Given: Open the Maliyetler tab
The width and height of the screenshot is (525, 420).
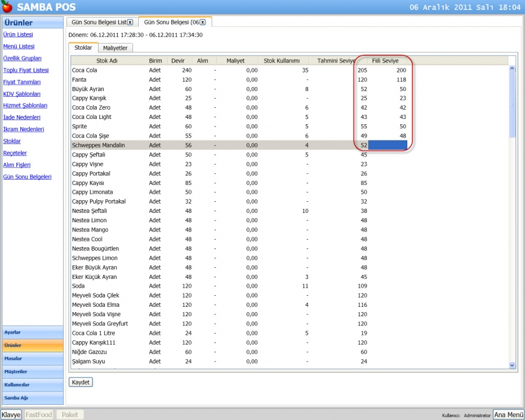Looking at the screenshot, I should [115, 48].
